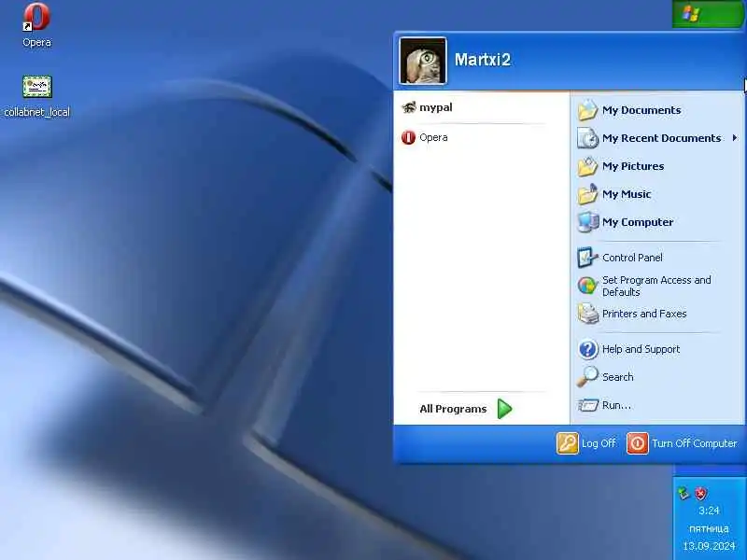747x560 pixels.
Task: Expand My Recent Documents submenu arrow
Action: (x=735, y=138)
